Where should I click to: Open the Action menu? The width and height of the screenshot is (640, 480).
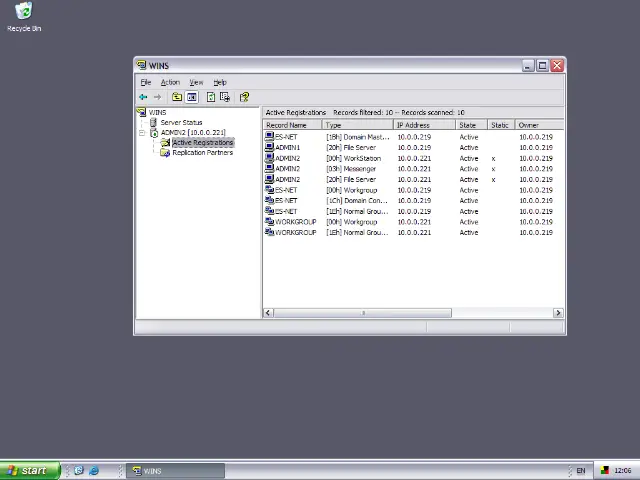pos(170,82)
